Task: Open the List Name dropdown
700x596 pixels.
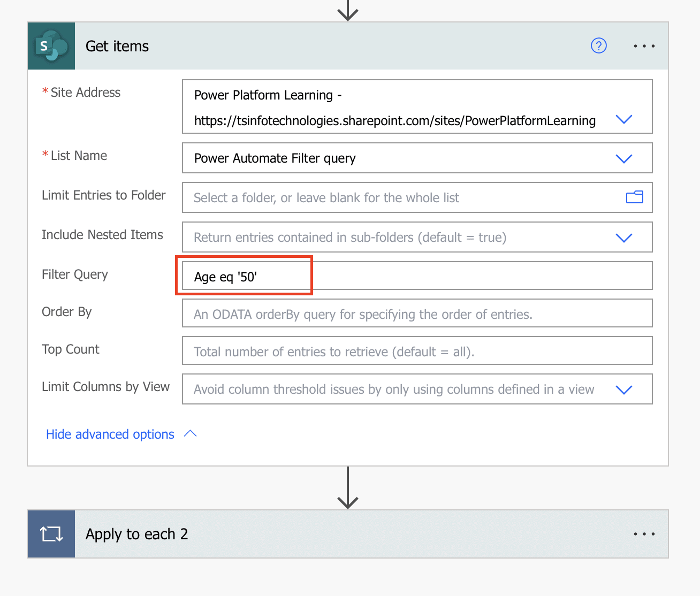Action: pyautogui.click(x=624, y=158)
